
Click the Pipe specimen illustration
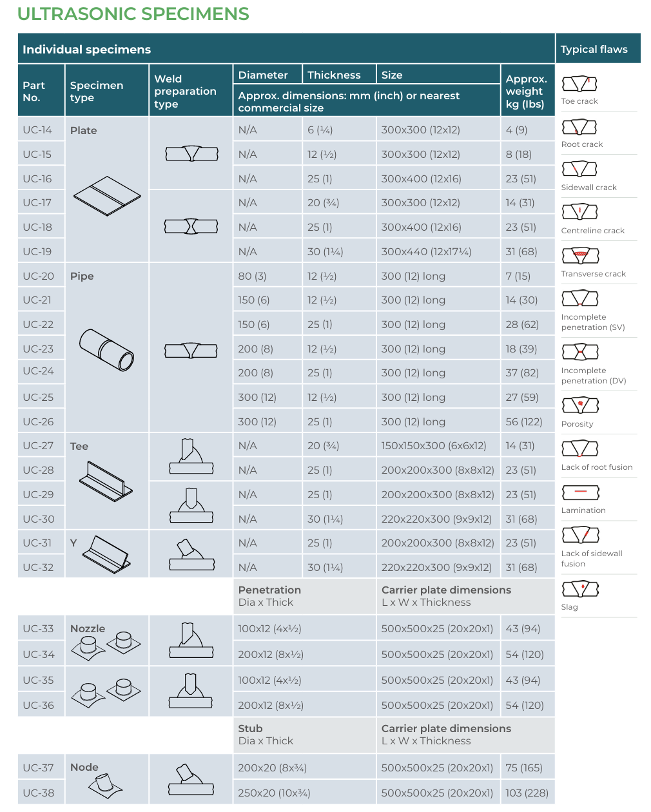107,350
